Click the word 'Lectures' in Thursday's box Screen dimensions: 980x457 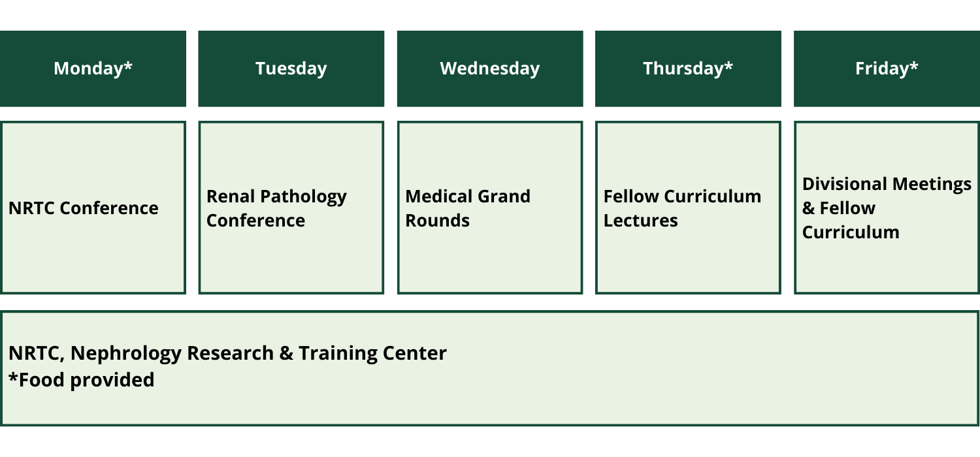point(640,221)
